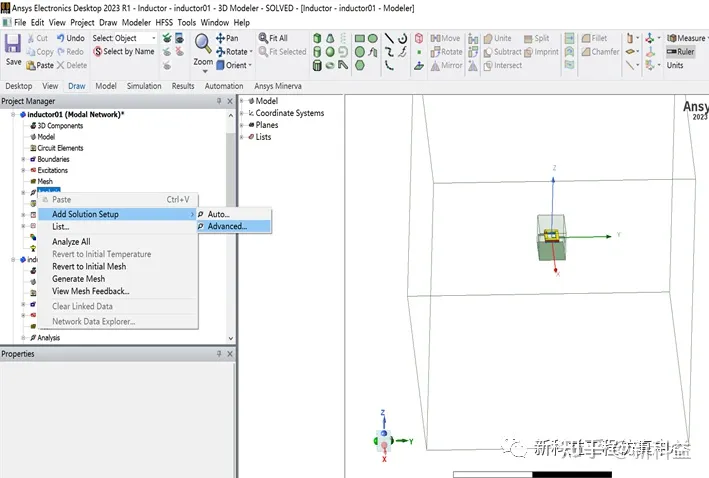Image resolution: width=709 pixels, height=478 pixels.
Task: Expand the Boundaries node
Action: point(24,159)
